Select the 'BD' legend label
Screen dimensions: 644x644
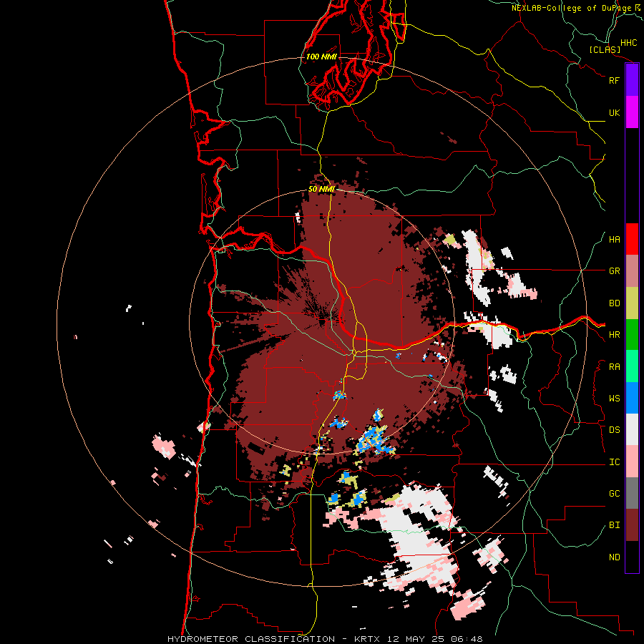coord(614,303)
